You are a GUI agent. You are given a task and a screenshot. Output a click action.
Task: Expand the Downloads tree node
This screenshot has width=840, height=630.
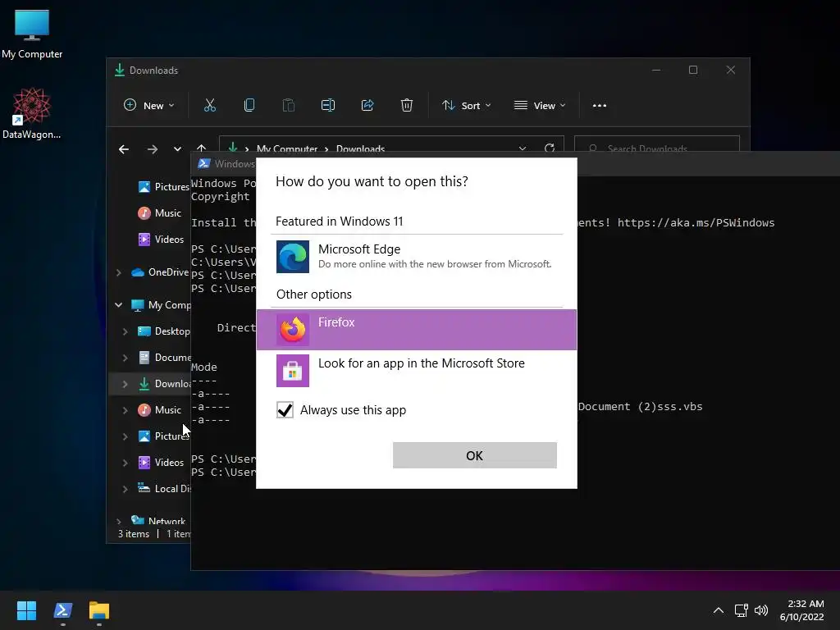pos(125,384)
